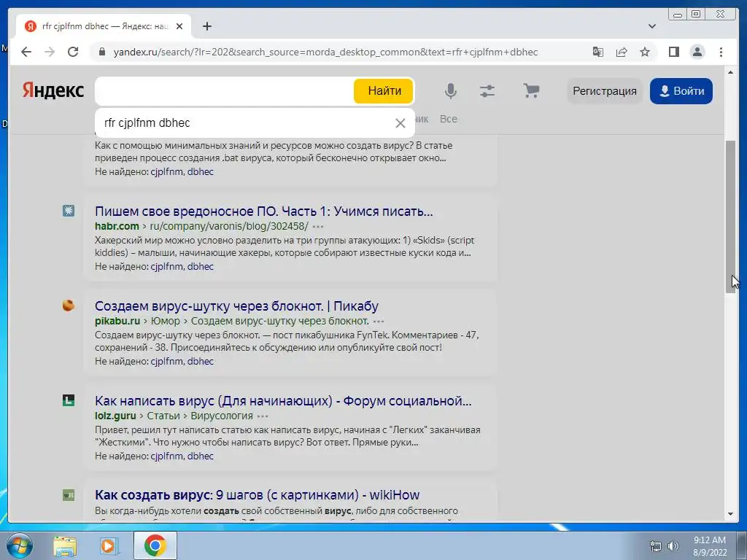The width and height of the screenshot is (747, 560).
Task: Open more options dots for lolz.guru result
Action: (263, 416)
